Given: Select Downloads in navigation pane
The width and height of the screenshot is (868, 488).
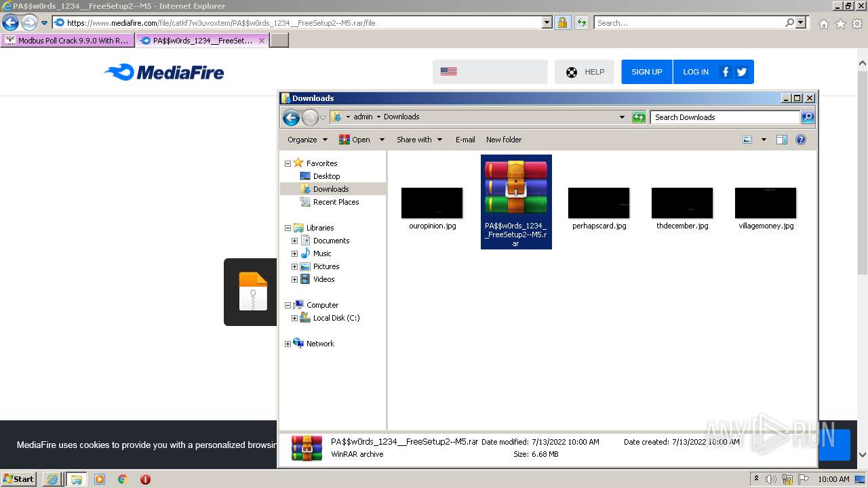Looking at the screenshot, I should coord(331,189).
